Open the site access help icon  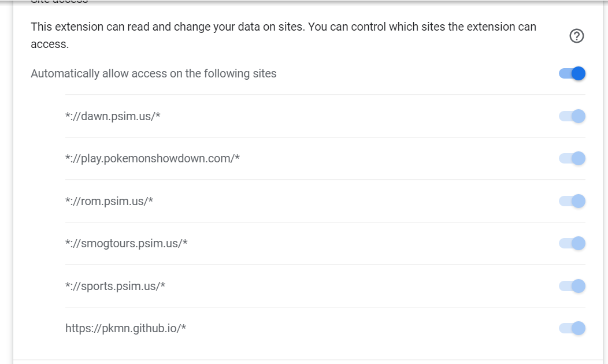[576, 36]
